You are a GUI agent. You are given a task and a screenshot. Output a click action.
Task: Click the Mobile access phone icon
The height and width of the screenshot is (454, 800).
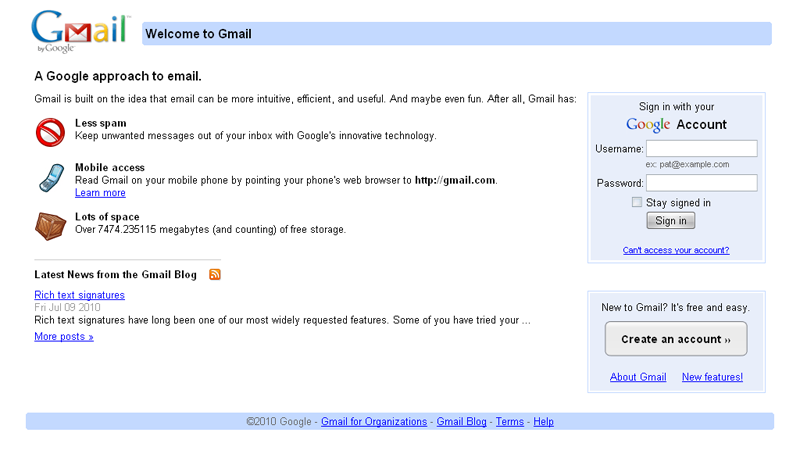50,178
